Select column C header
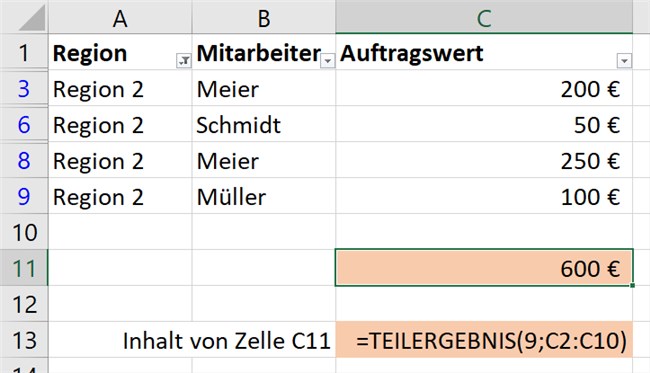 (x=484, y=17)
